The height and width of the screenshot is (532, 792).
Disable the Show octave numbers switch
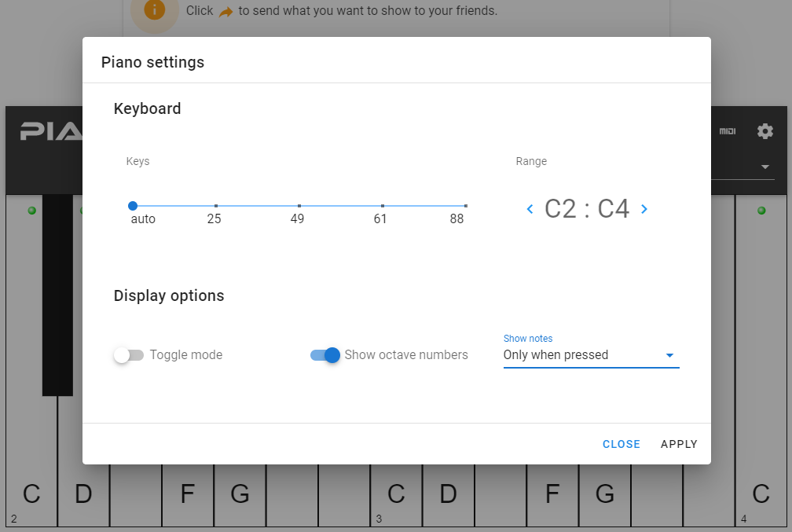(325, 355)
